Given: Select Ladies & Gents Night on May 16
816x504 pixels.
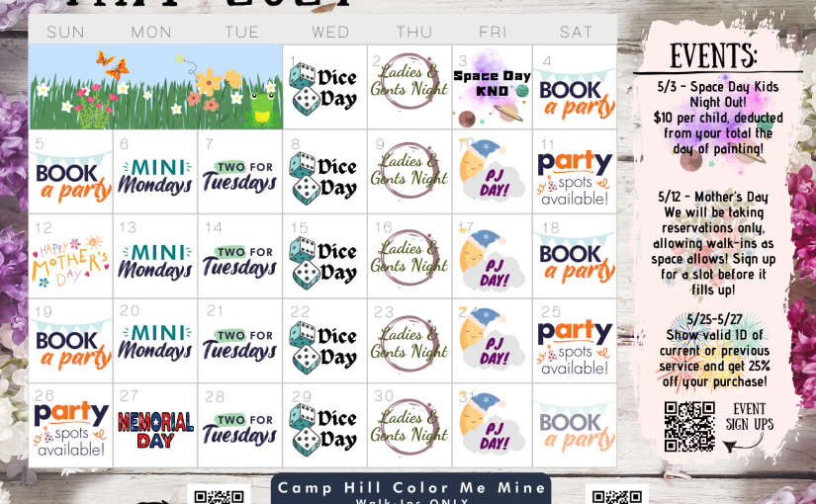Looking at the screenshot, I should coord(409,257).
